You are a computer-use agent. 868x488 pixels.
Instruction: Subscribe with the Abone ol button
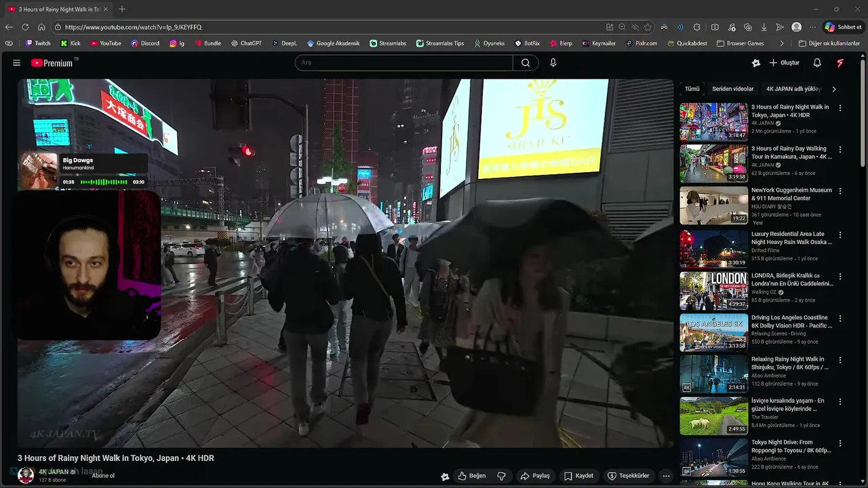(x=103, y=476)
